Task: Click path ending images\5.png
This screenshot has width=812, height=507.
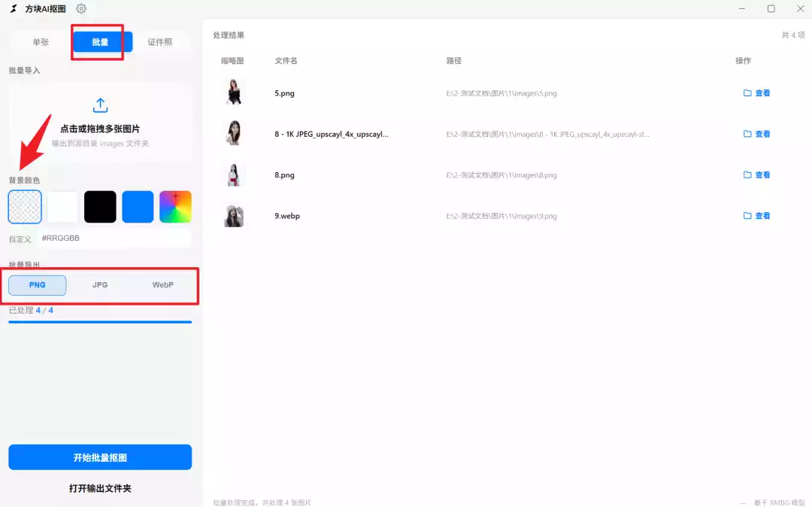Action: (501, 94)
